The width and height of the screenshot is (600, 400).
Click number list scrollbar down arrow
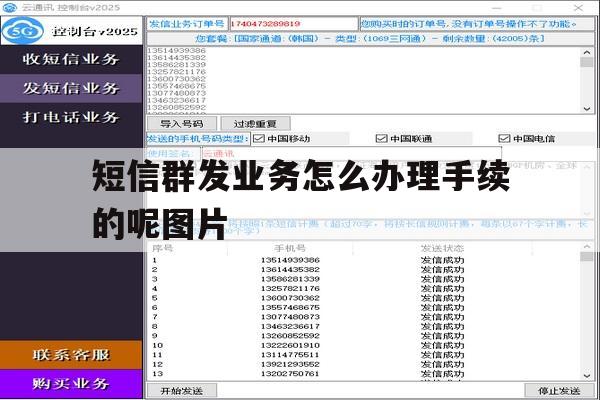(x=587, y=109)
